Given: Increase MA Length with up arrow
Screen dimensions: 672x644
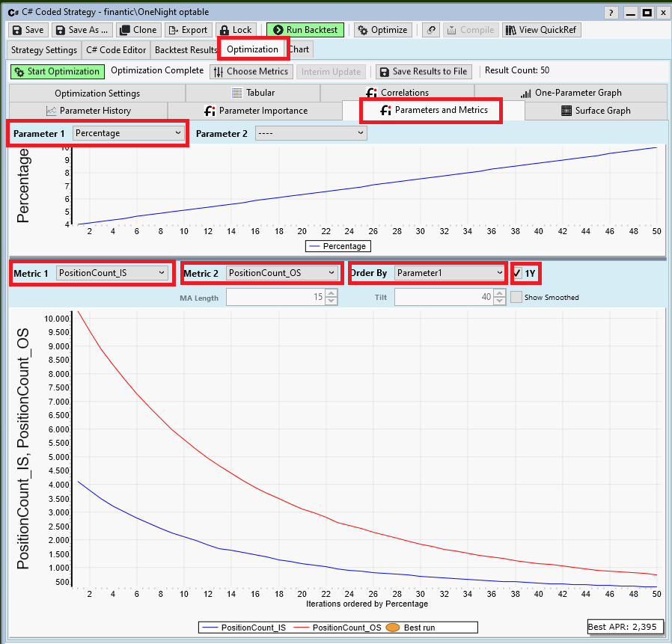Looking at the screenshot, I should click(332, 293).
